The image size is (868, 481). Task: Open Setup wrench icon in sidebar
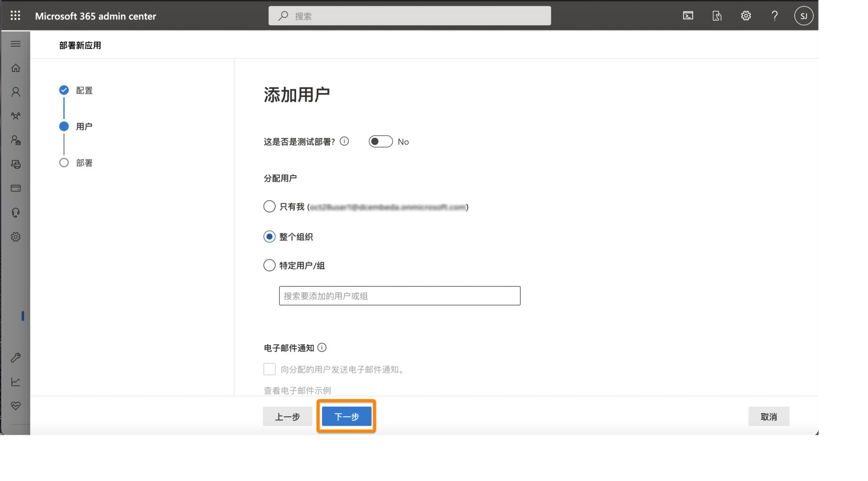pyautogui.click(x=16, y=357)
